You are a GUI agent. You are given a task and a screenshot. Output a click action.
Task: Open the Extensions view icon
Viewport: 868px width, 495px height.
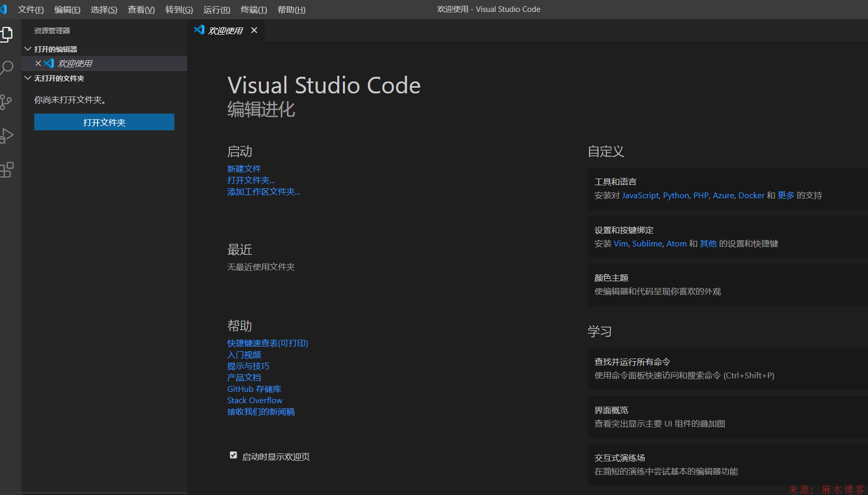pos(8,170)
